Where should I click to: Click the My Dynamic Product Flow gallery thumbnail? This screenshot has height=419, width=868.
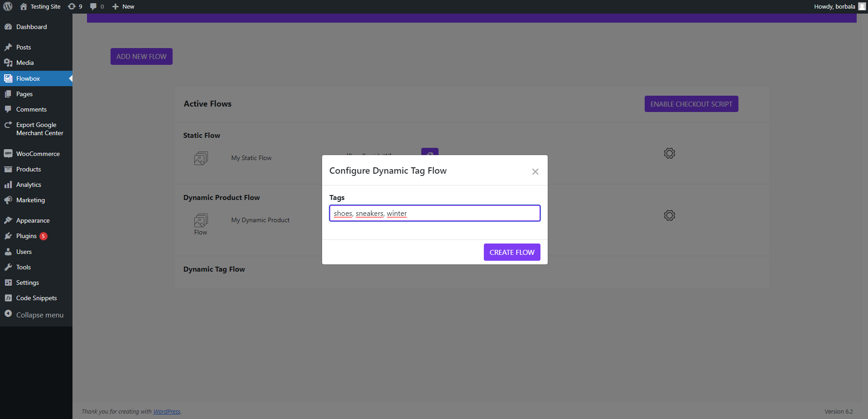tap(201, 220)
